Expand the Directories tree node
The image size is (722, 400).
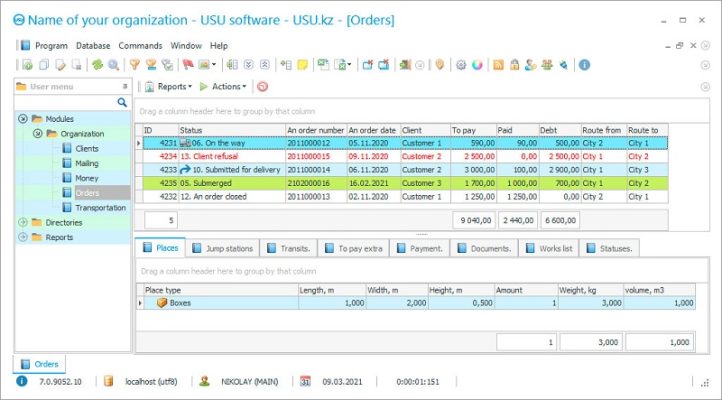pyautogui.click(x=23, y=222)
